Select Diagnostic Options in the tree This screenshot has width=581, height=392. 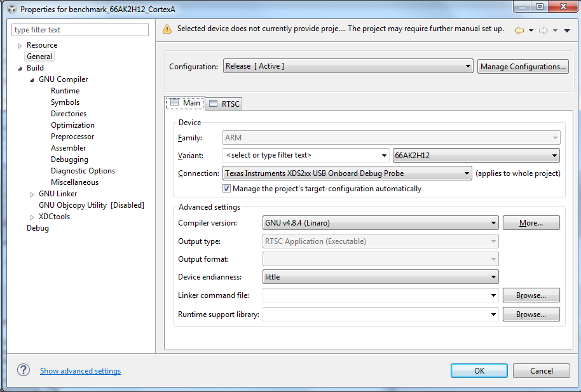tap(83, 171)
